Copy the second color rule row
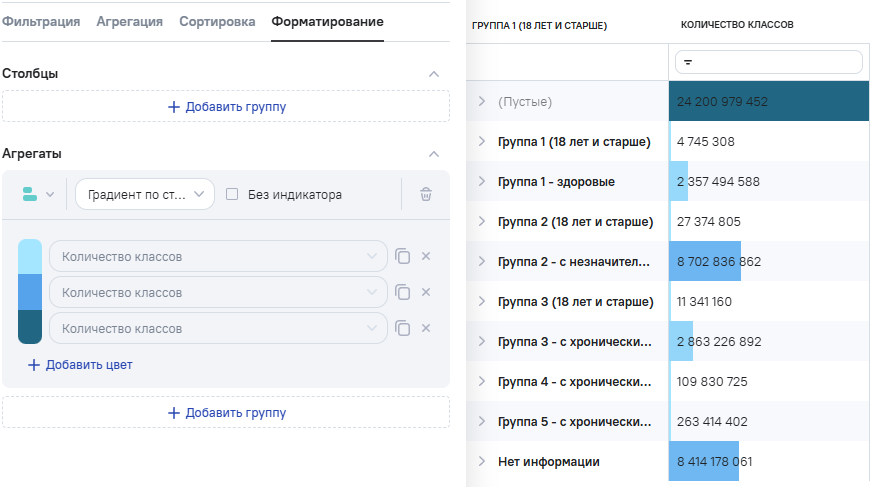Viewport: 870px width, 487px height. click(x=403, y=293)
